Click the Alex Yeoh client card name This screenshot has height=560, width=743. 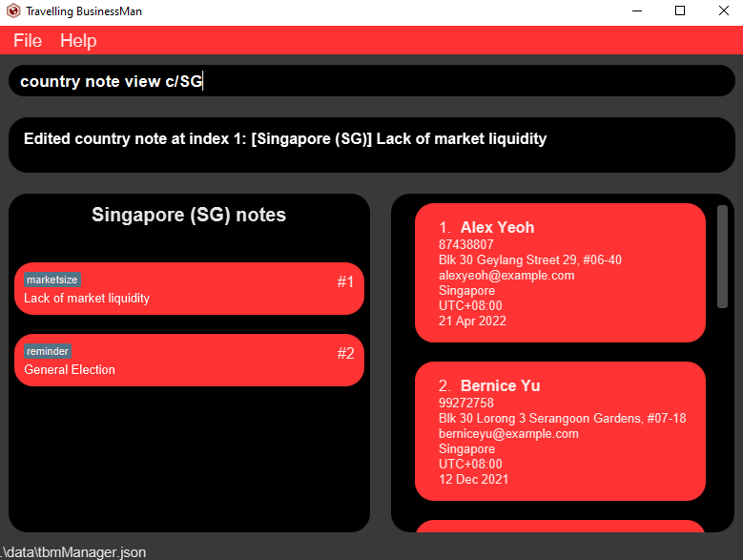[496, 227]
